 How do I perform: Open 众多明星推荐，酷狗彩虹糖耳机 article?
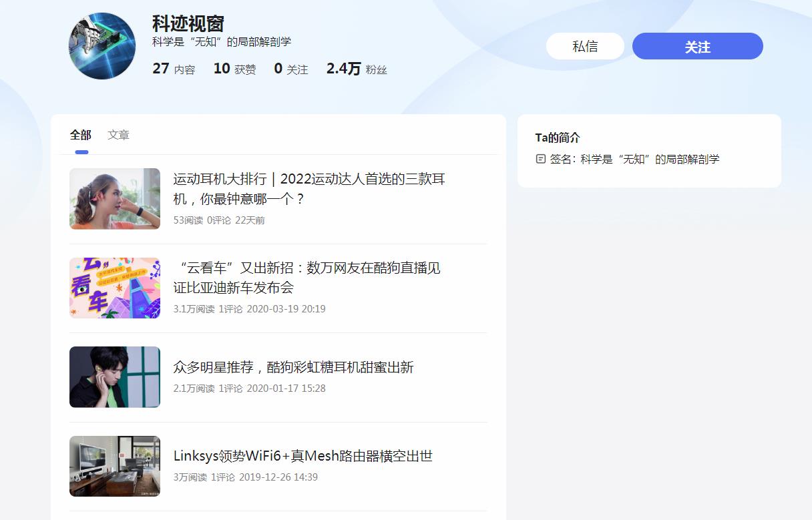click(294, 367)
